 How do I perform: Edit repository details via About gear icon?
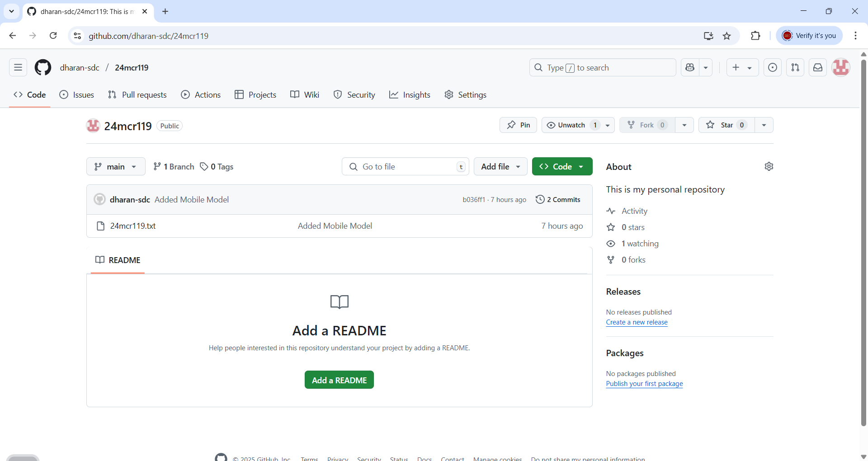click(x=769, y=166)
